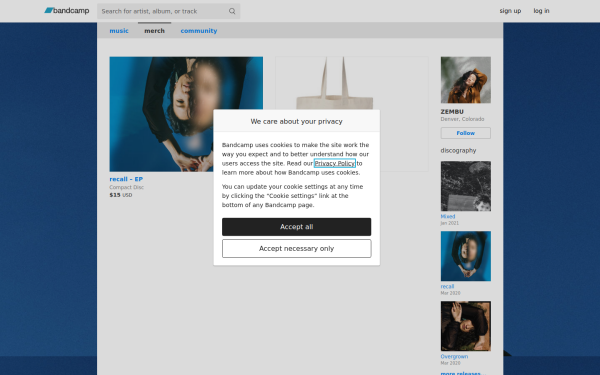
Task: Accept all cookies
Action: coord(297,227)
